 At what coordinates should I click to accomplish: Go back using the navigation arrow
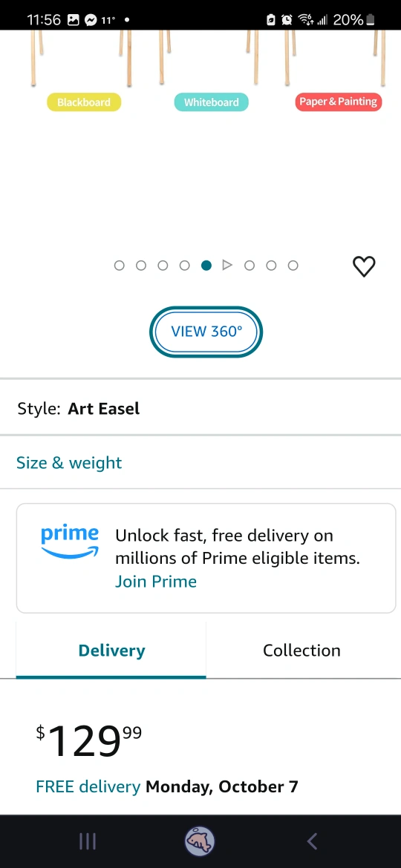pyautogui.click(x=312, y=841)
